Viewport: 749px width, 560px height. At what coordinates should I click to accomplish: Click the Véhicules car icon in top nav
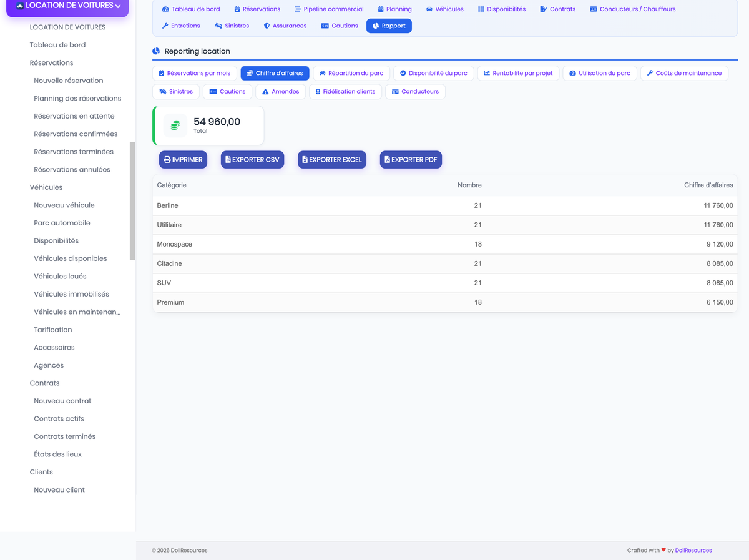[x=429, y=9]
